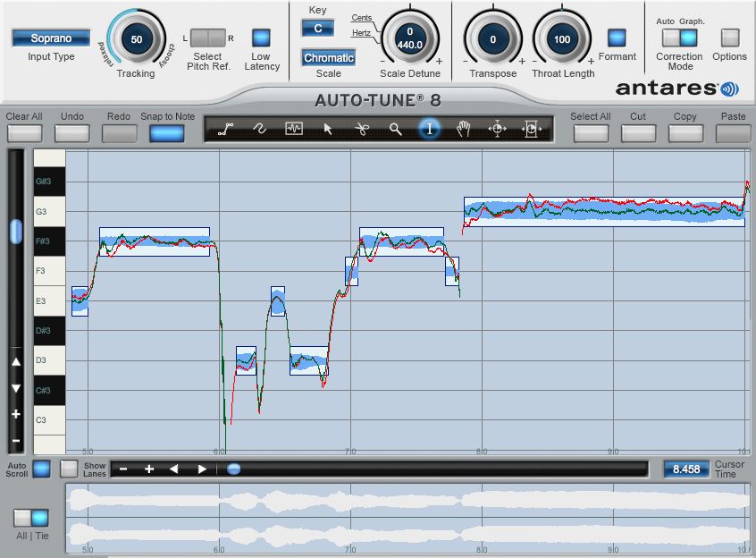Screen dimensions: 756x558
Task: Open the Chromatic Scale selector
Action: click(329, 57)
